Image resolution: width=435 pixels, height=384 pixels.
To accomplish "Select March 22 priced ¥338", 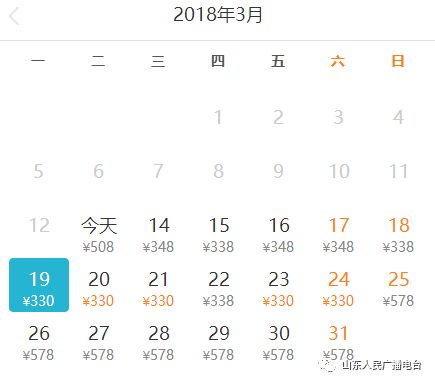I will click(219, 288).
